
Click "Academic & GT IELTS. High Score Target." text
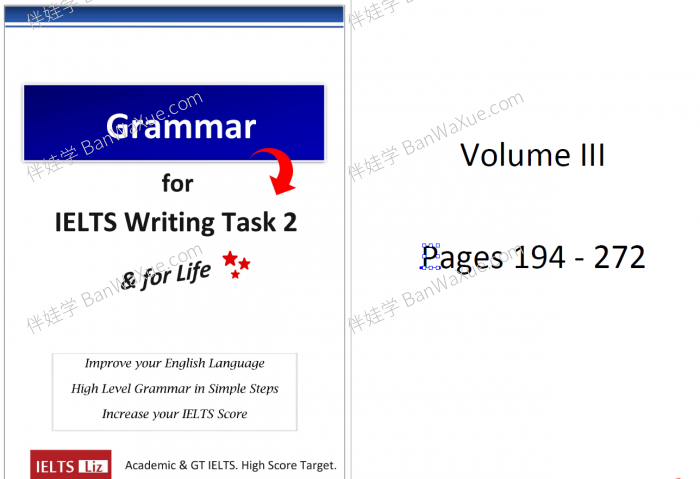pyautogui.click(x=231, y=465)
